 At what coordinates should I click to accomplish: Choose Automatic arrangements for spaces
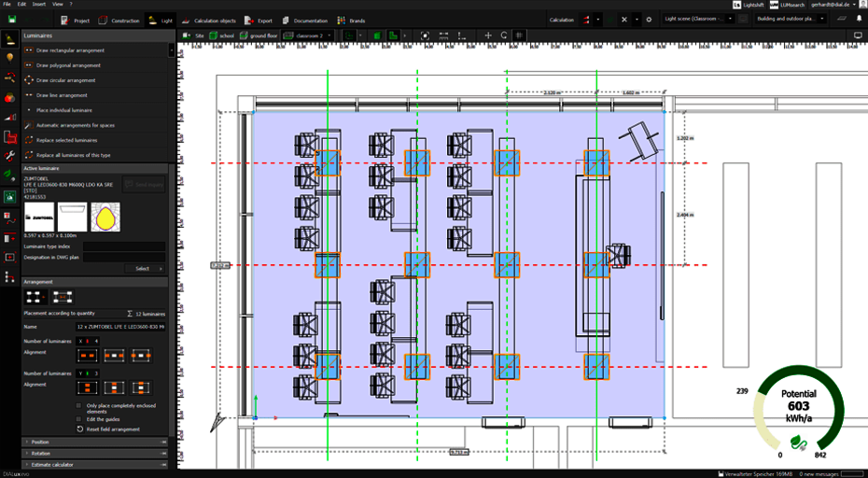click(x=75, y=125)
